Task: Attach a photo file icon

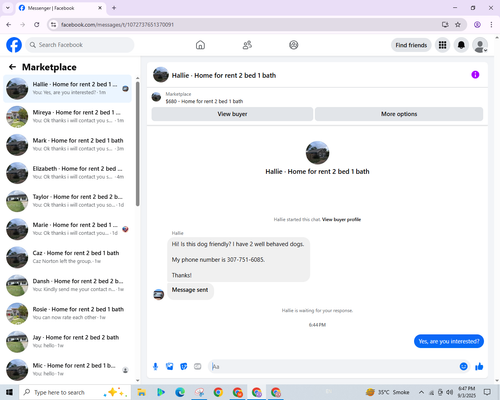Action: point(170,367)
